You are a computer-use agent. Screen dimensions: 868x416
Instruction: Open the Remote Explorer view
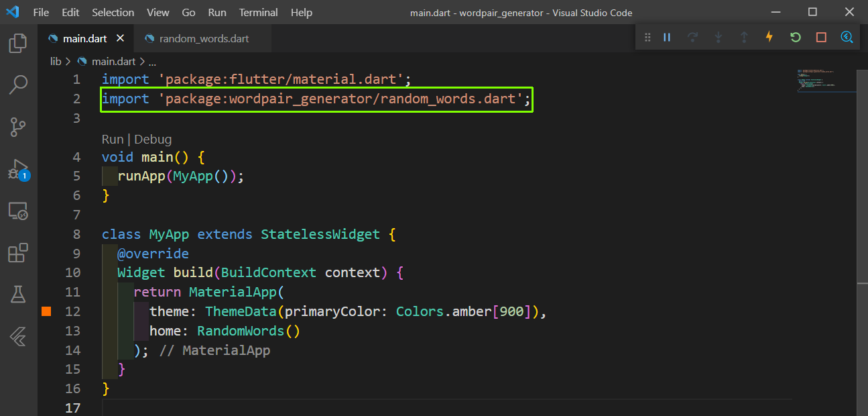click(18, 211)
